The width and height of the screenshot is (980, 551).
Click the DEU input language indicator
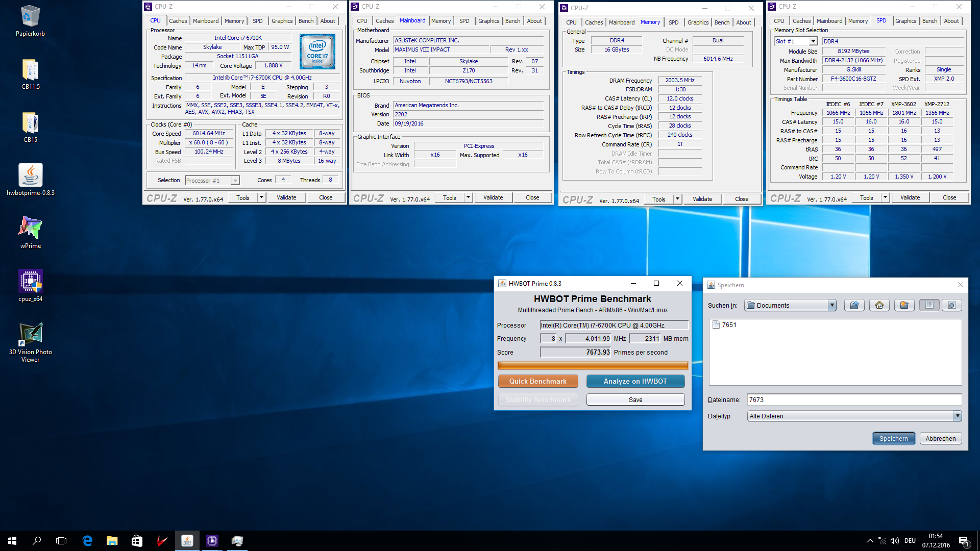click(x=910, y=541)
